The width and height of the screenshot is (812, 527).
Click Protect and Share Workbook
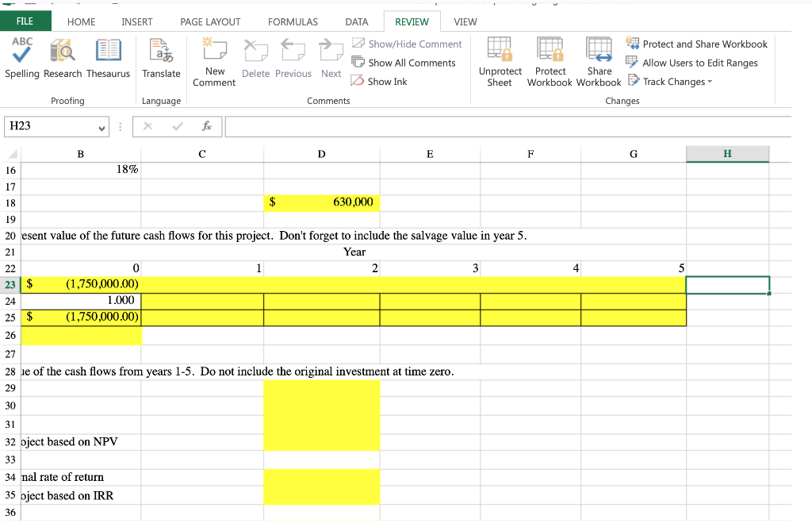click(696, 44)
